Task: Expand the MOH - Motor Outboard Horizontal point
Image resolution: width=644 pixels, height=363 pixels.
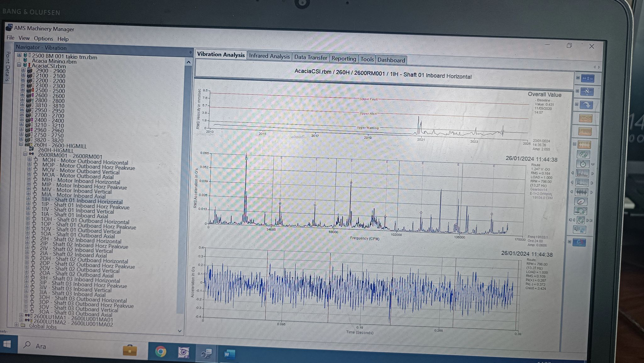Action: tap(29, 159)
